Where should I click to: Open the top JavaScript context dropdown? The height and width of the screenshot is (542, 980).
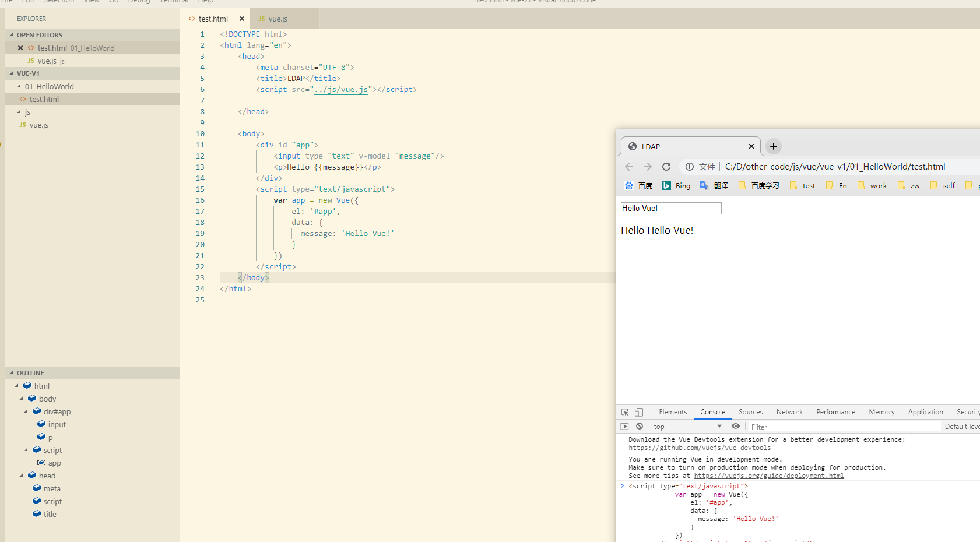(687, 427)
